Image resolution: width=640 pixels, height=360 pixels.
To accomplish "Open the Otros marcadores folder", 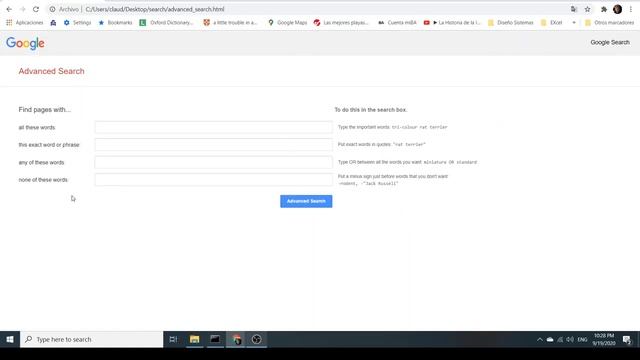I will click(x=609, y=22).
